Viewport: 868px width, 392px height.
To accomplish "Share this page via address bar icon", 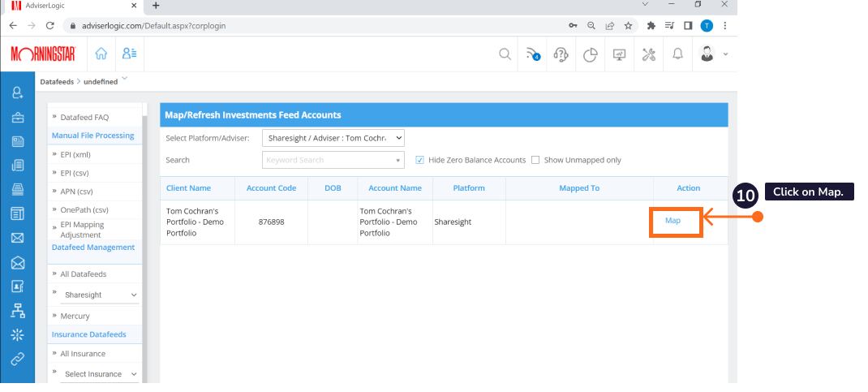I will coord(609,25).
